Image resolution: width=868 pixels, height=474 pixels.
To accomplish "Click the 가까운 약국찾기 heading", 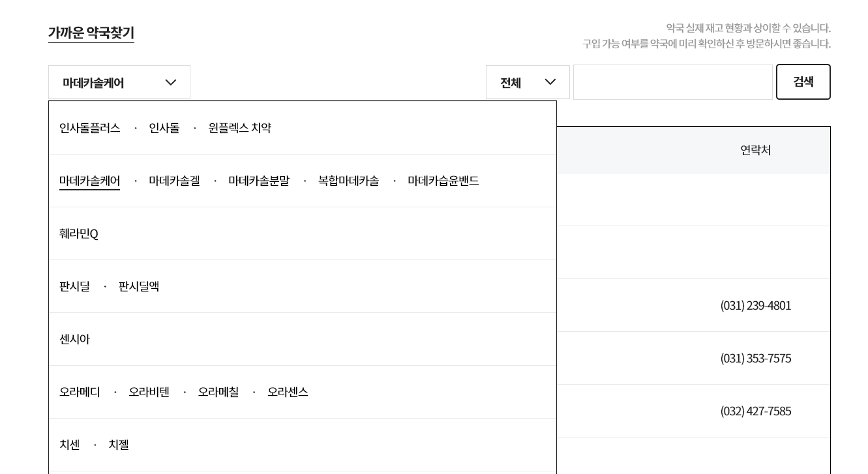I will (91, 33).
